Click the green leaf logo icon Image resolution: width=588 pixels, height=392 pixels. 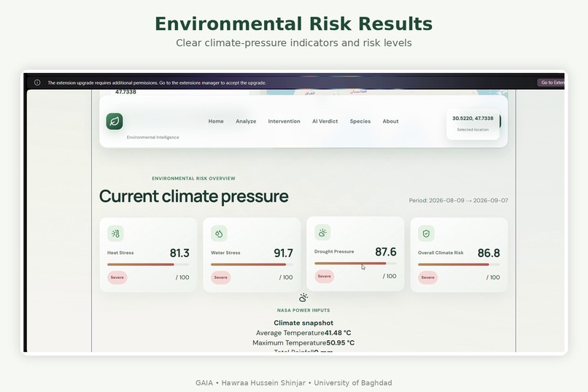(x=115, y=121)
